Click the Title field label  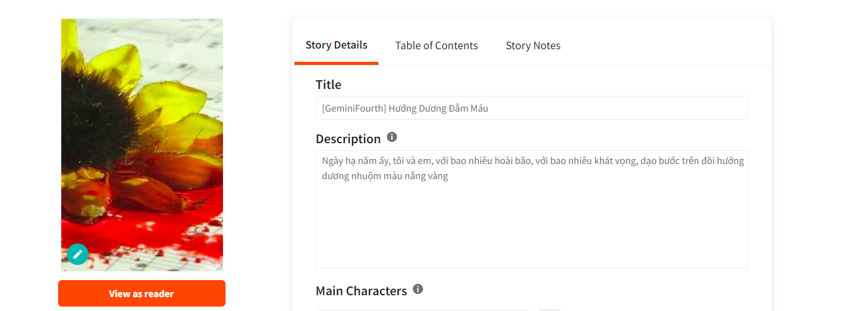click(x=329, y=85)
